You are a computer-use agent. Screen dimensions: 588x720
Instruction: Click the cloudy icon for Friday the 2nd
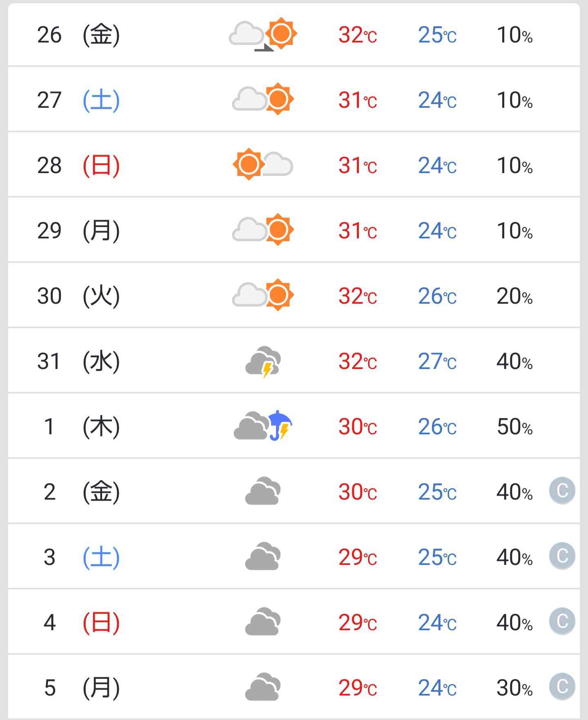[x=263, y=491]
